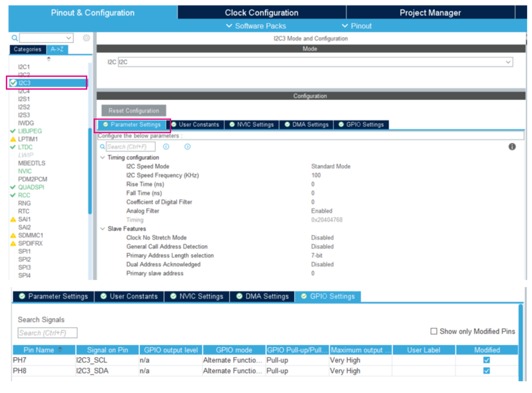
Task: Click the Reset Configuration button
Action: pos(134,110)
